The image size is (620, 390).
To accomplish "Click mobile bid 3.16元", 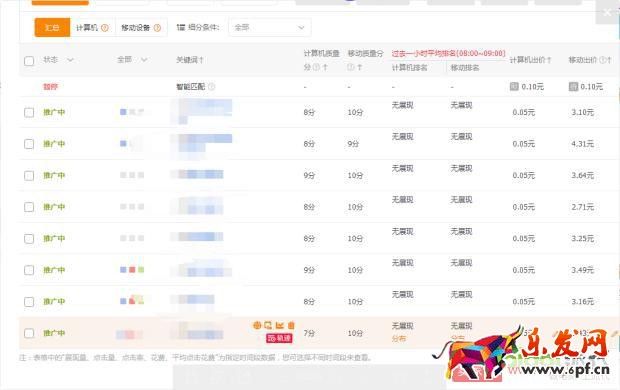I will (x=583, y=302).
